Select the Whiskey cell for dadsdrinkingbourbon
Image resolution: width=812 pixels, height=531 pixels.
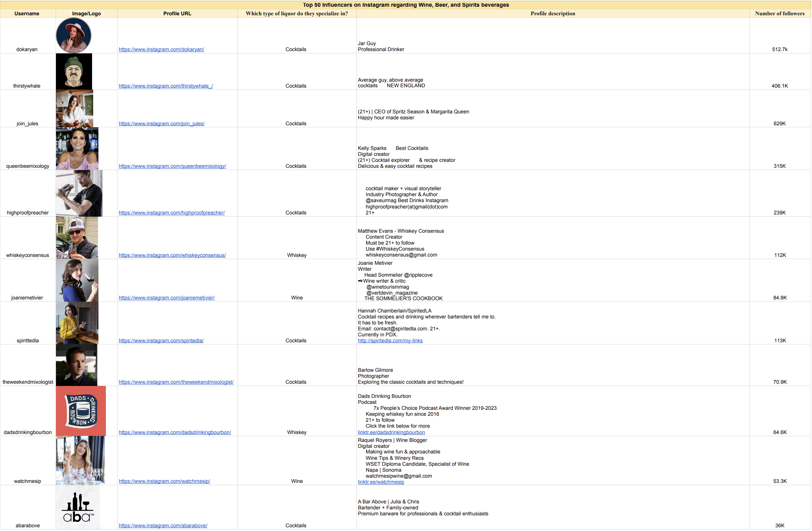point(297,432)
